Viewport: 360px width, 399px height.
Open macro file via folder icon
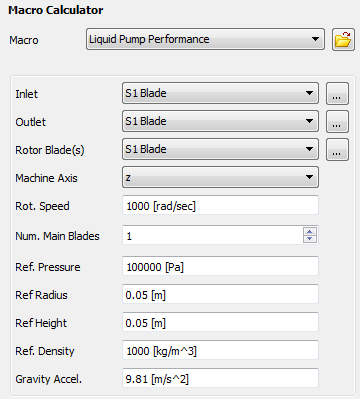343,39
